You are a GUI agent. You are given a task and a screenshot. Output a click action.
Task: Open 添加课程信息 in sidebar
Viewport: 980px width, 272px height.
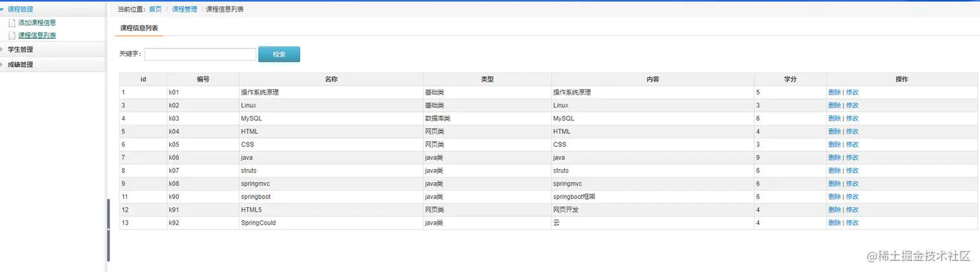tap(37, 23)
